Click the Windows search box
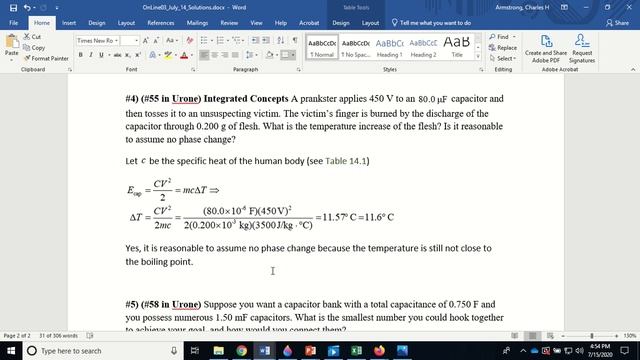The image size is (640, 360). click(x=102, y=351)
